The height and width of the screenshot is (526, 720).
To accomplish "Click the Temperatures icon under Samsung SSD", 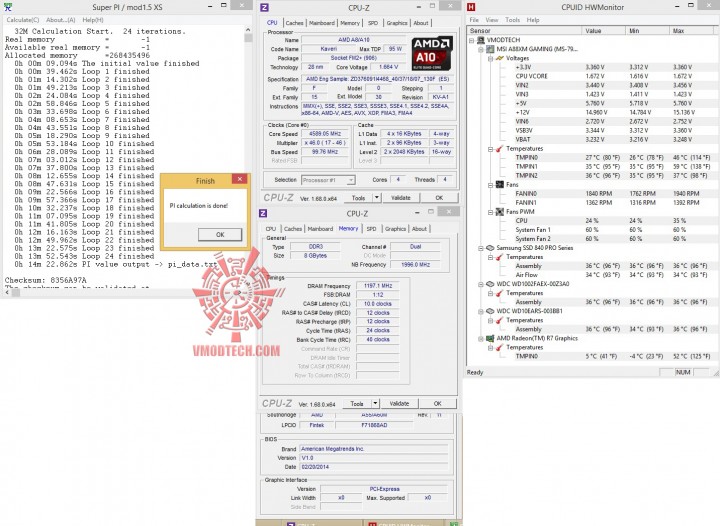I will pyautogui.click(x=500, y=257).
